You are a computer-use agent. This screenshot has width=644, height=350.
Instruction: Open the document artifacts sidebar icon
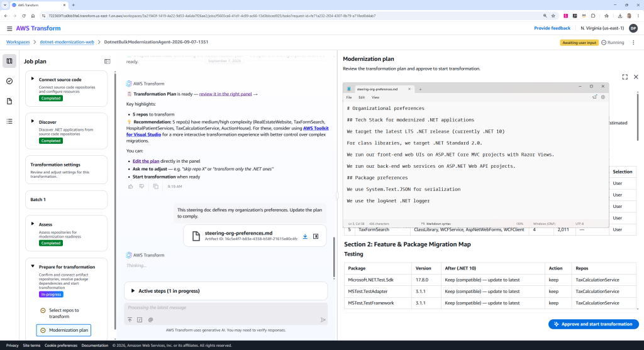coord(9,101)
